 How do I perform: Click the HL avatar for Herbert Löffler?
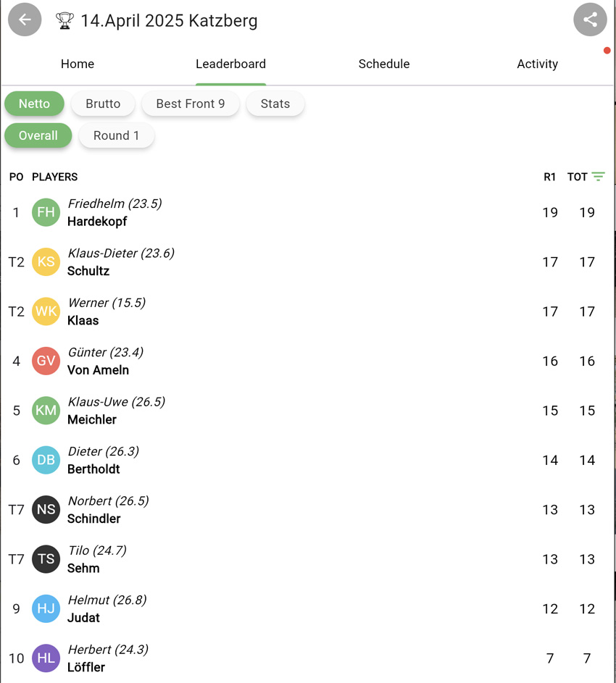coord(46,658)
